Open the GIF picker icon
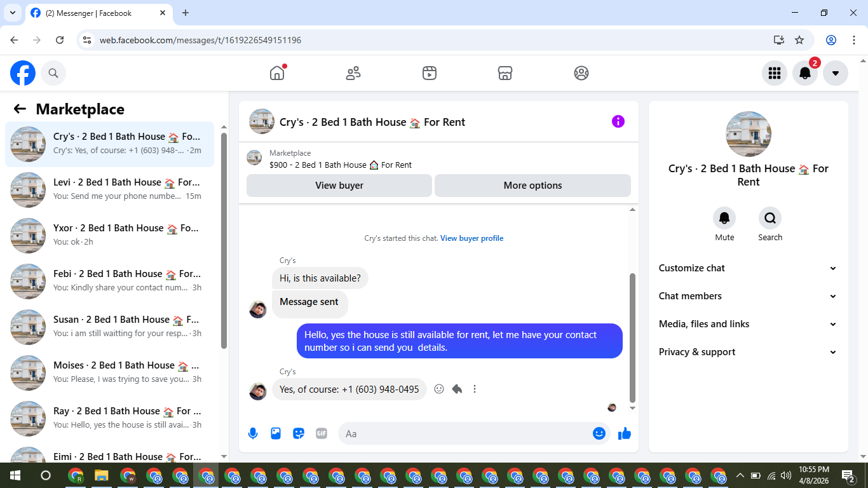This screenshot has width=868, height=488. click(x=322, y=433)
